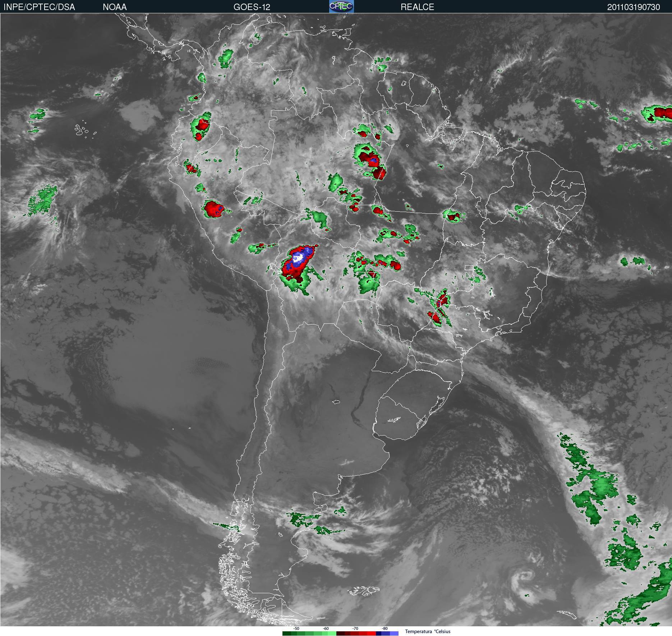672x636 pixels.
Task: Click the -60 legend label
Action: [326, 628]
